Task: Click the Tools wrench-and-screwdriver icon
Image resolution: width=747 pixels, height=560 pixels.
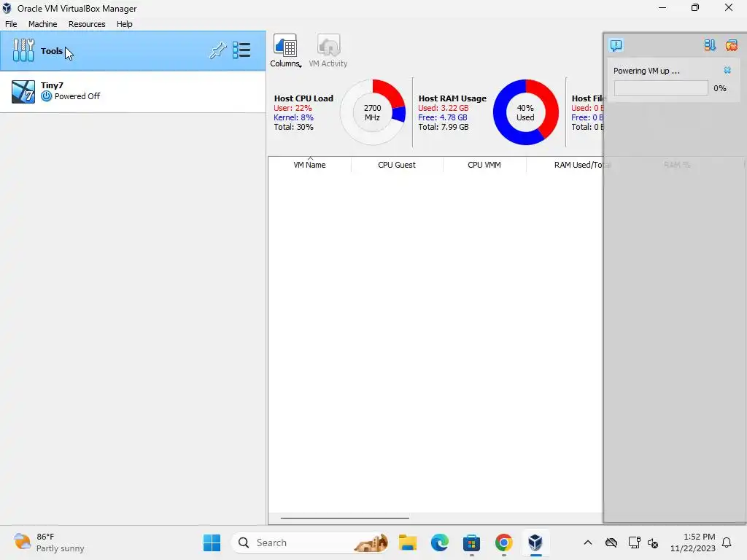Action: 23,50
